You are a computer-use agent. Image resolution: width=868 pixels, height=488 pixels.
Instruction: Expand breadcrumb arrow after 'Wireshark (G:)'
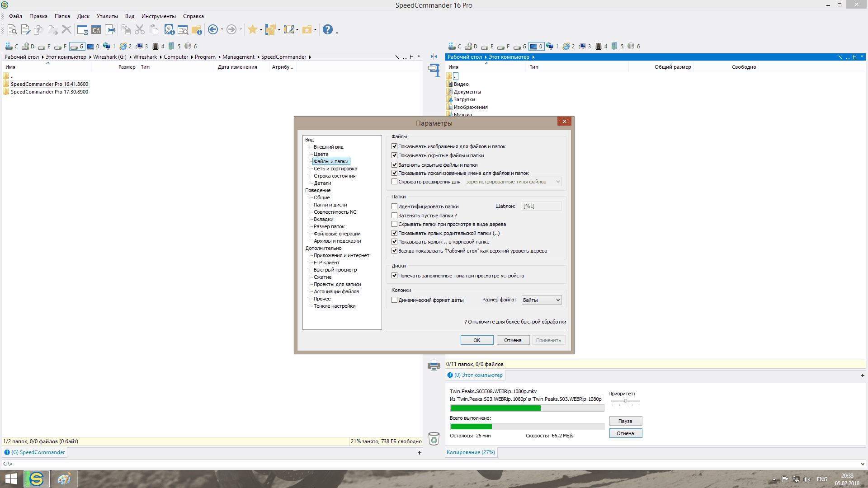pyautogui.click(x=130, y=57)
